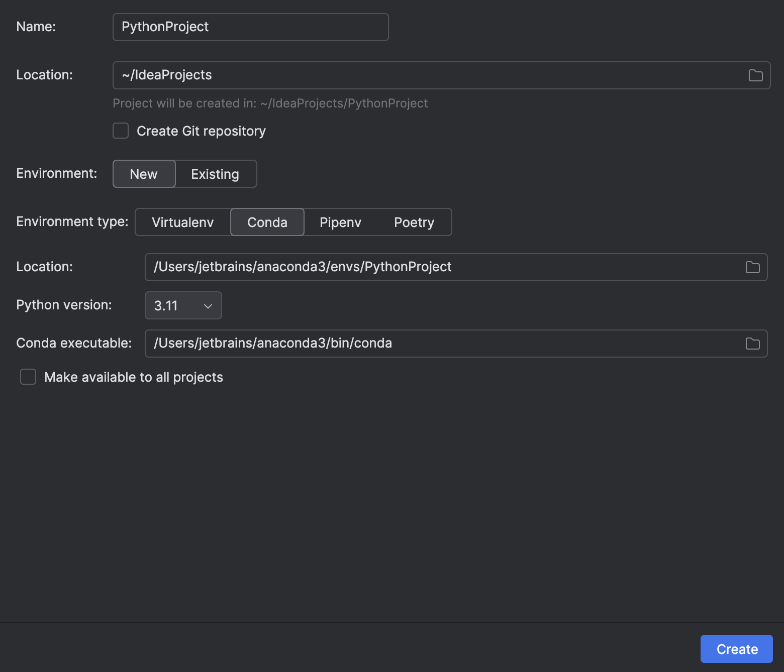Image resolution: width=784 pixels, height=672 pixels.
Task: Switch environment to Existing
Action: click(x=215, y=174)
